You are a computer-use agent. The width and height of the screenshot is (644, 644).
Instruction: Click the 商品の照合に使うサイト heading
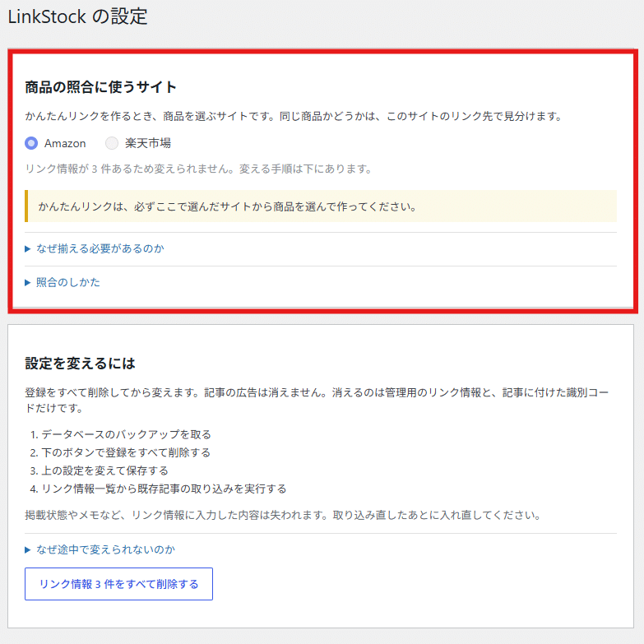[x=100, y=87]
